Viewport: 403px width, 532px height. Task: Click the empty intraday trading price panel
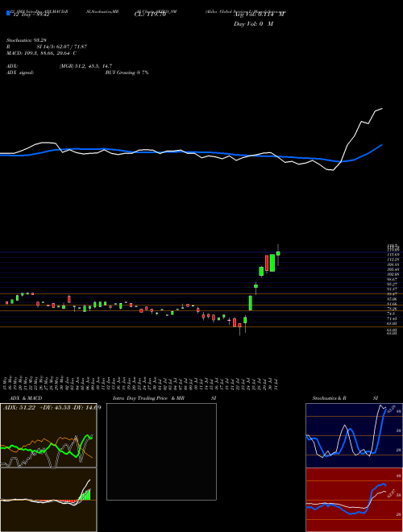click(161, 451)
